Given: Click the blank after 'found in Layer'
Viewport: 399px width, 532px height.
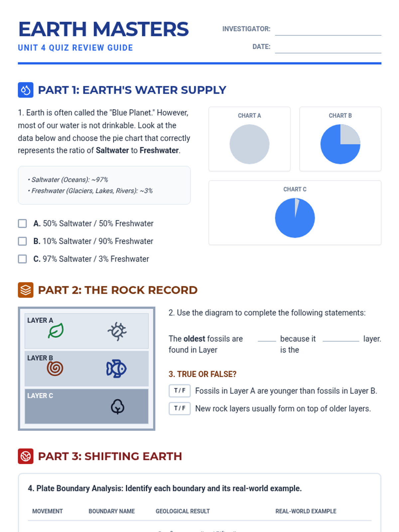Looking at the screenshot, I should coord(267,338).
